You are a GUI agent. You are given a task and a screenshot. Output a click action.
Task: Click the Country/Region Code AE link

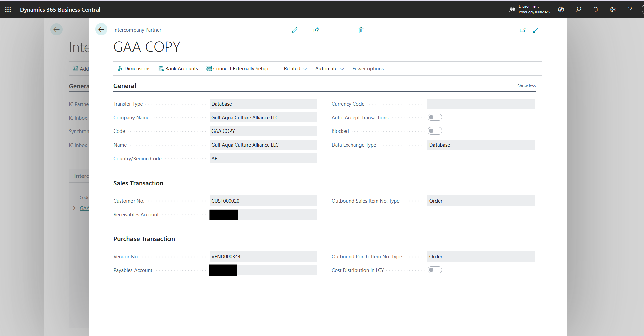click(x=214, y=159)
